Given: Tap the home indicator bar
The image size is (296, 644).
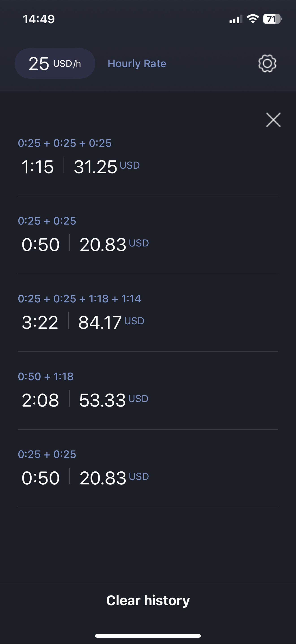Looking at the screenshot, I should 148,636.
